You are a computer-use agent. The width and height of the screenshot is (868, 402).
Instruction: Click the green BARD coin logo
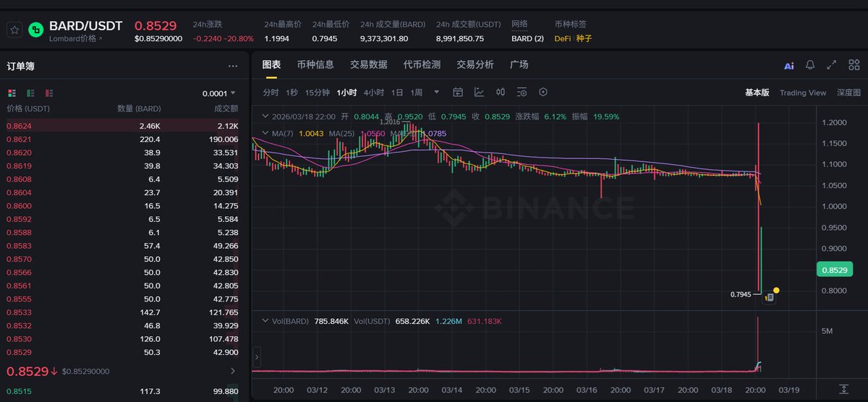click(36, 30)
